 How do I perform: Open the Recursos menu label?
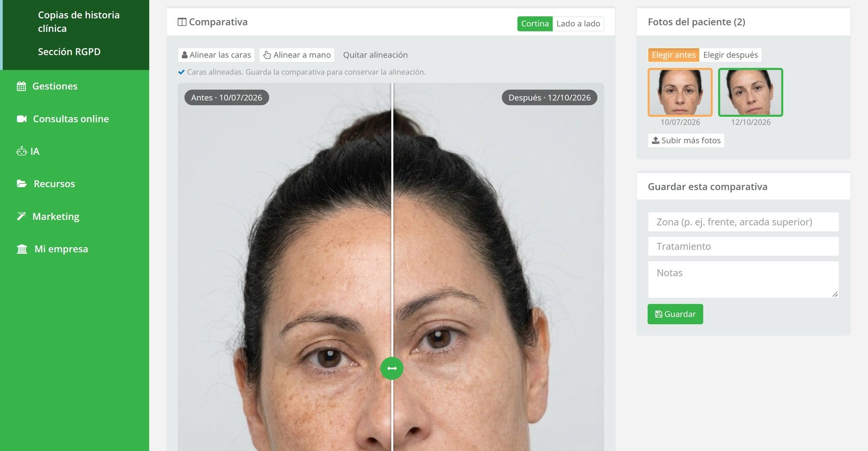(54, 184)
